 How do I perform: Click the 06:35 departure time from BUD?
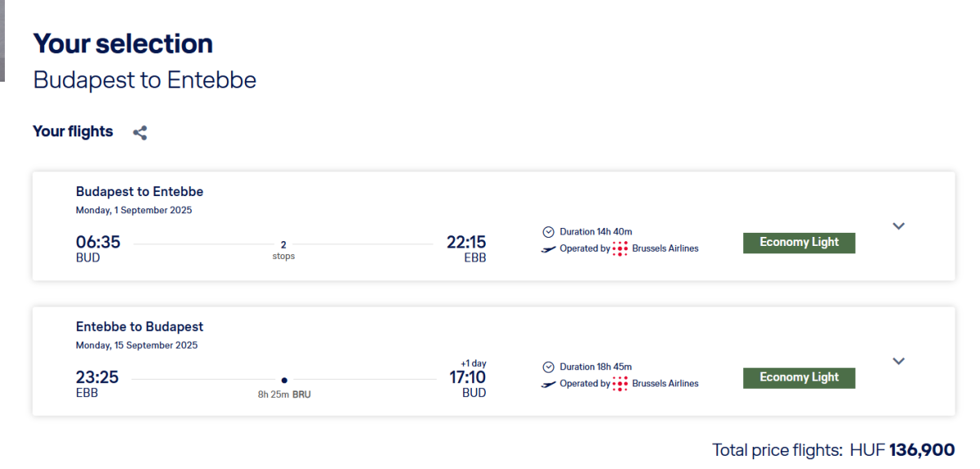[x=98, y=243]
